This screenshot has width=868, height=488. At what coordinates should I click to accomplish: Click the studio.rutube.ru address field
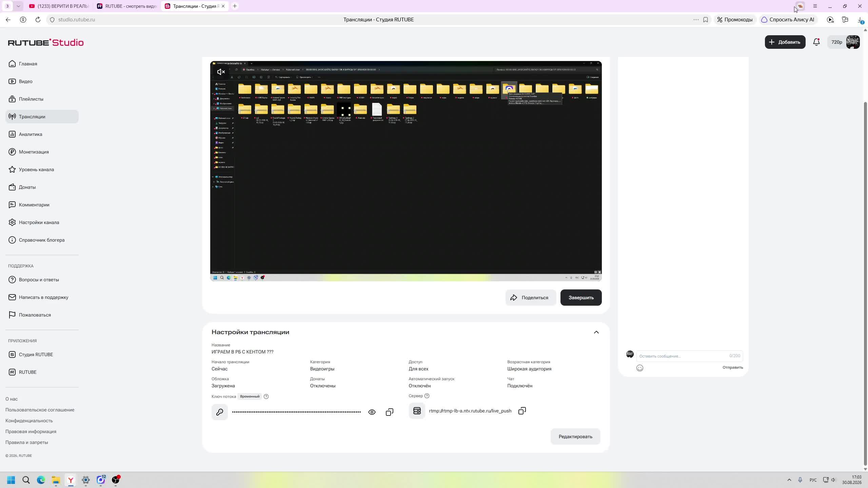pos(77,20)
